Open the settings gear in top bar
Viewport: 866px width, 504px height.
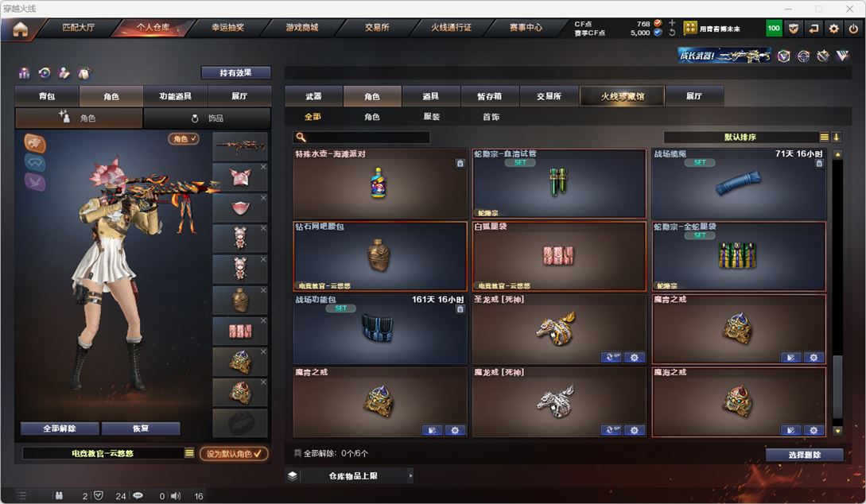[833, 28]
